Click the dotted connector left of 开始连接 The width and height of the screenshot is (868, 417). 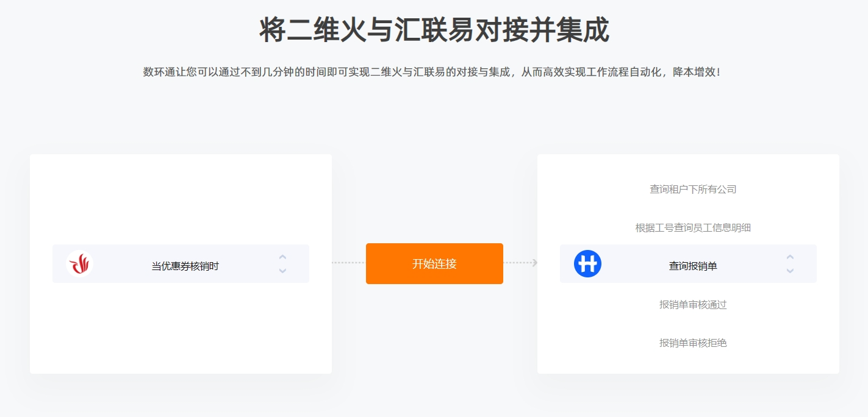tap(349, 263)
